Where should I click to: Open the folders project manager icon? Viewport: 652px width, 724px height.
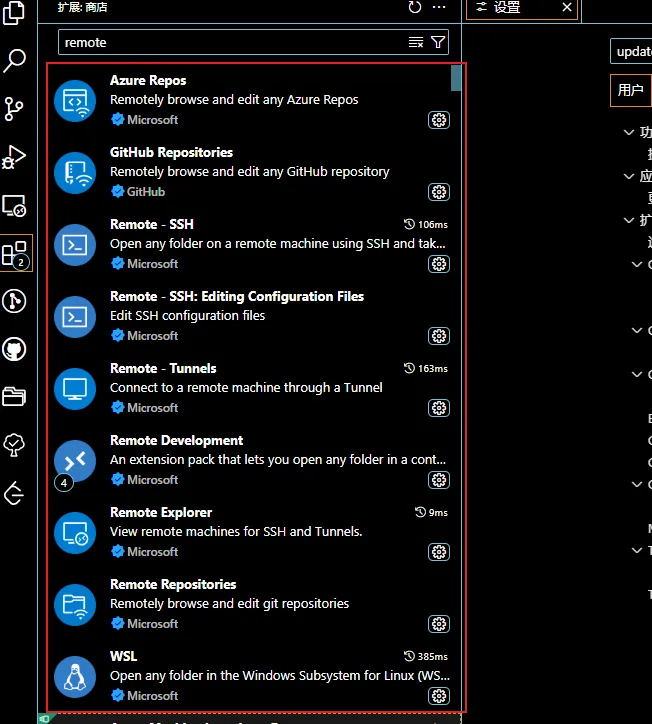[x=14, y=397]
